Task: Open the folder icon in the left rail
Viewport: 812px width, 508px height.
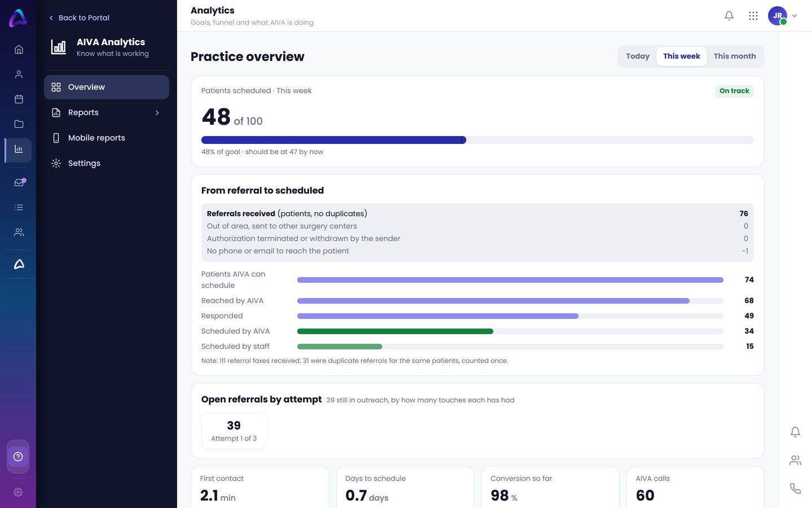Action: click(x=19, y=124)
